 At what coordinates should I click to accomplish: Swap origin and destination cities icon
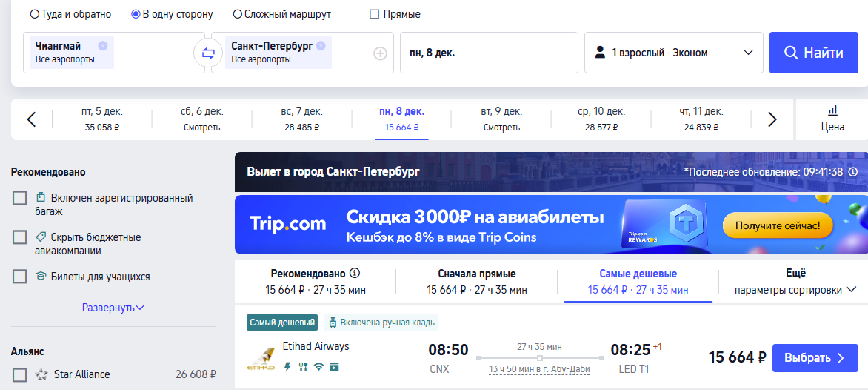coord(207,53)
